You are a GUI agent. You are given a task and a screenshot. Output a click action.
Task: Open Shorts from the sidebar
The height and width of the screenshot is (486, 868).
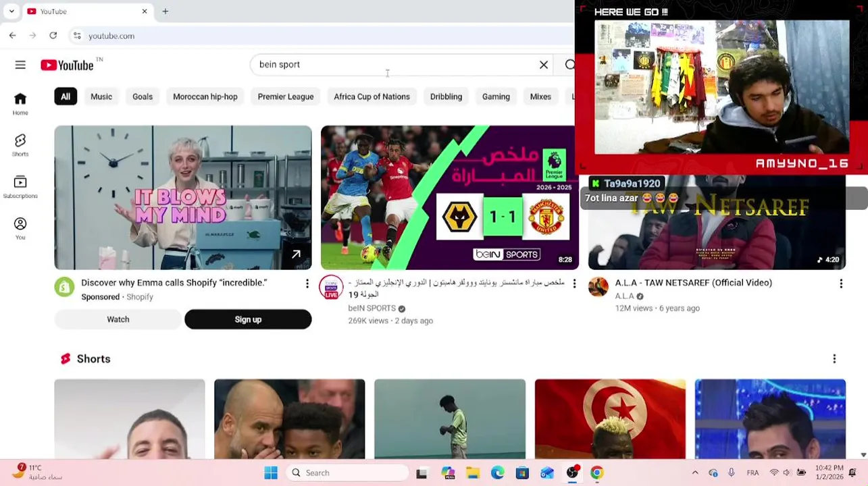click(x=20, y=145)
